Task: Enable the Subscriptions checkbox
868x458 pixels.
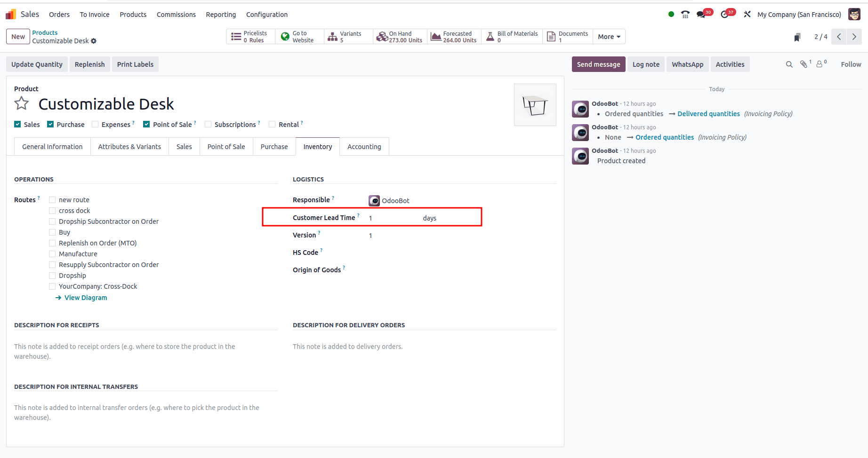Action: 208,124
